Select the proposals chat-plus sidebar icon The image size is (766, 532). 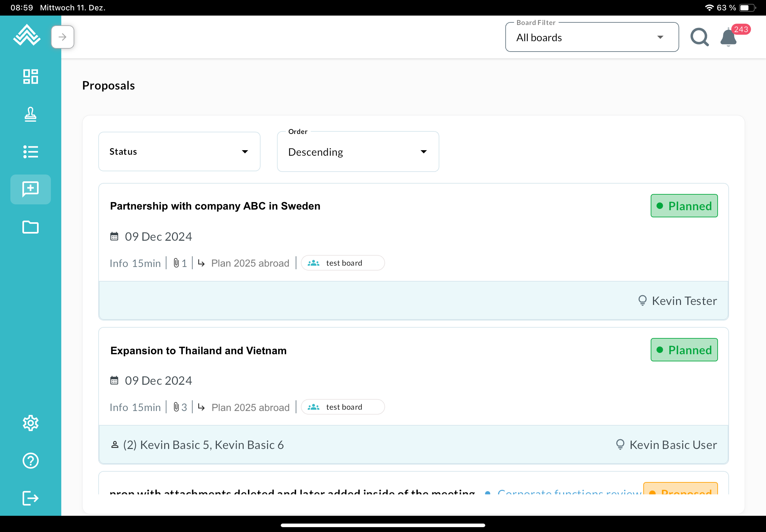[x=30, y=189]
